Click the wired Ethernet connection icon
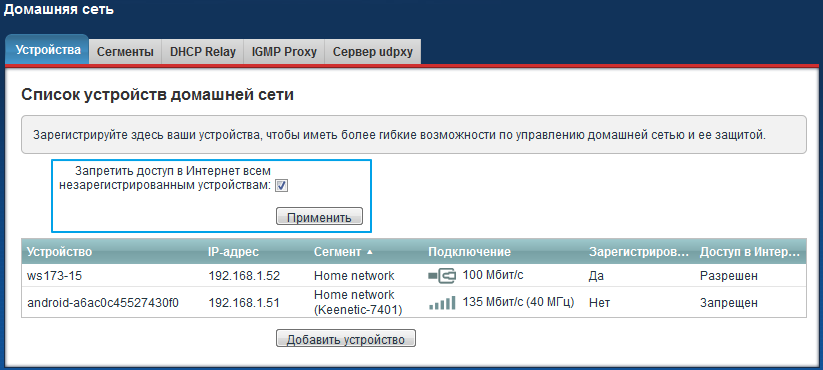 click(443, 275)
